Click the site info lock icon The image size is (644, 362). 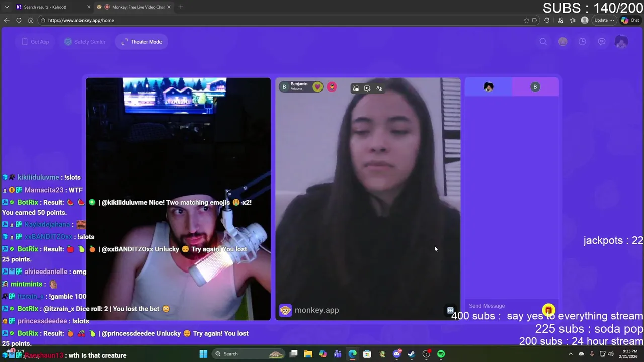43,20
